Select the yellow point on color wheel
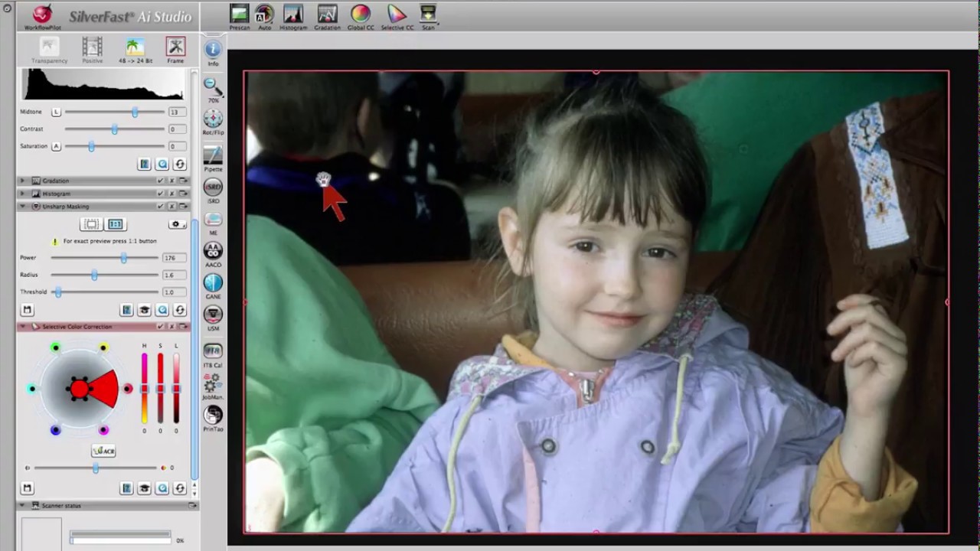 coord(103,348)
